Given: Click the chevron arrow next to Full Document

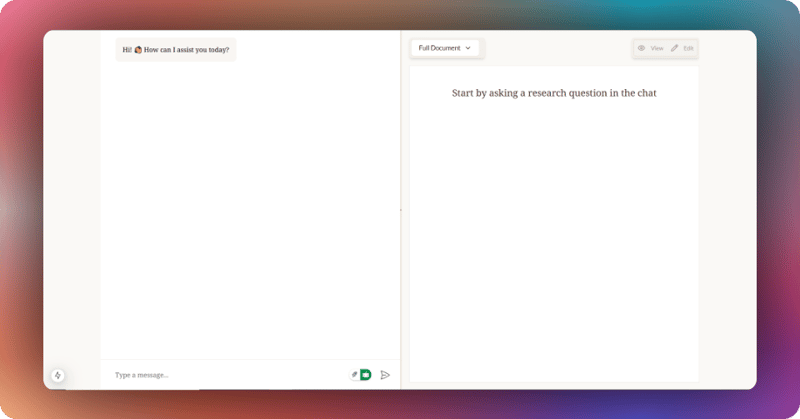Looking at the screenshot, I should pos(468,48).
